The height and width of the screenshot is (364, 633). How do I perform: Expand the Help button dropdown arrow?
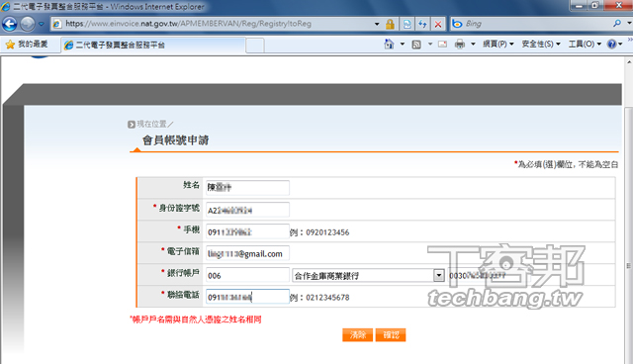tap(620, 44)
